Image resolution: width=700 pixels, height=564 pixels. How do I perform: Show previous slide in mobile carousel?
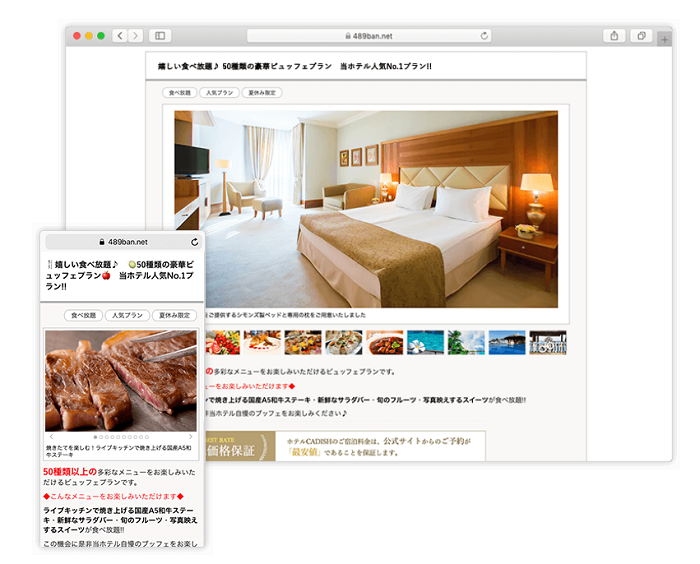click(x=51, y=437)
